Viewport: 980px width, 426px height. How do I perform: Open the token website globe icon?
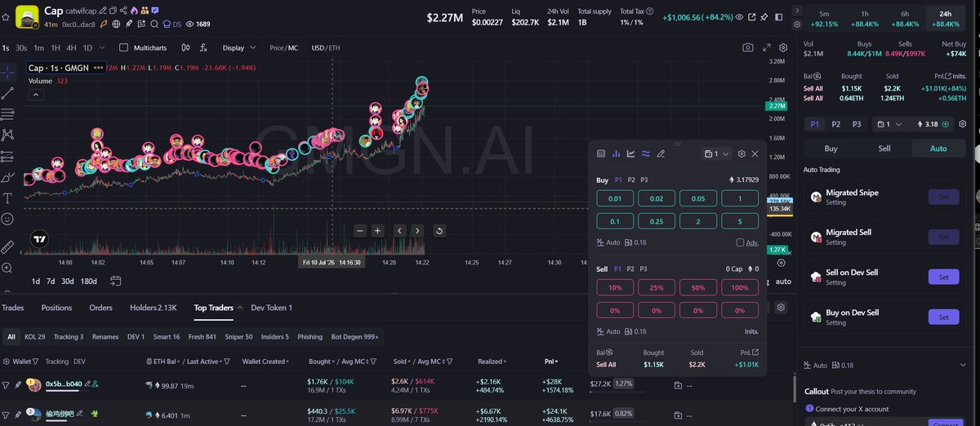click(117, 24)
